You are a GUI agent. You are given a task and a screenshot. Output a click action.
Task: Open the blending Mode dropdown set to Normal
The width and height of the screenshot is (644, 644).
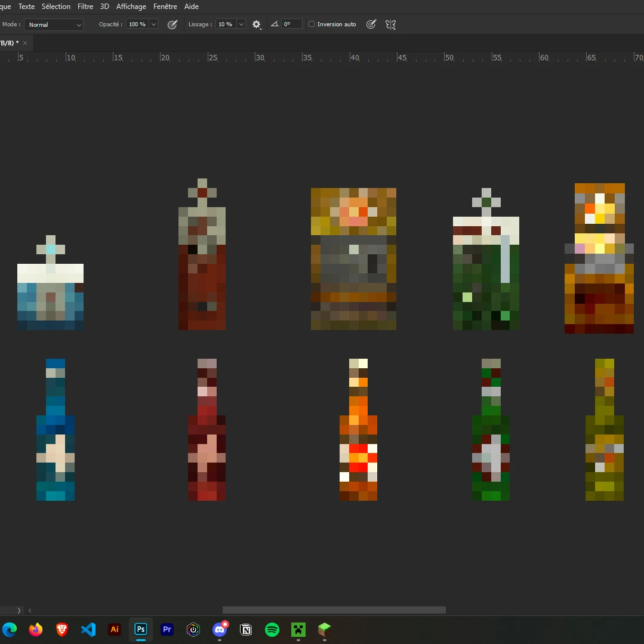click(54, 24)
